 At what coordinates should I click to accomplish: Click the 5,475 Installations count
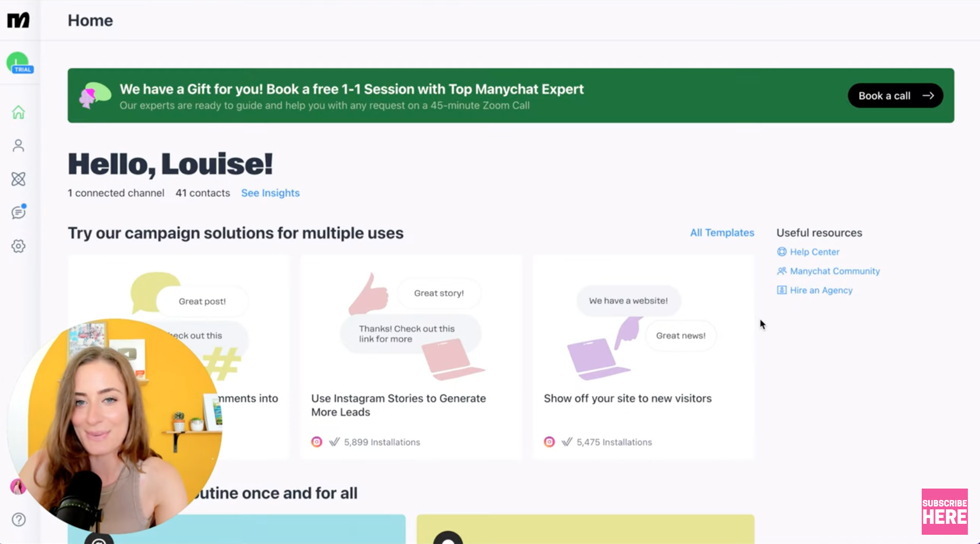[614, 442]
